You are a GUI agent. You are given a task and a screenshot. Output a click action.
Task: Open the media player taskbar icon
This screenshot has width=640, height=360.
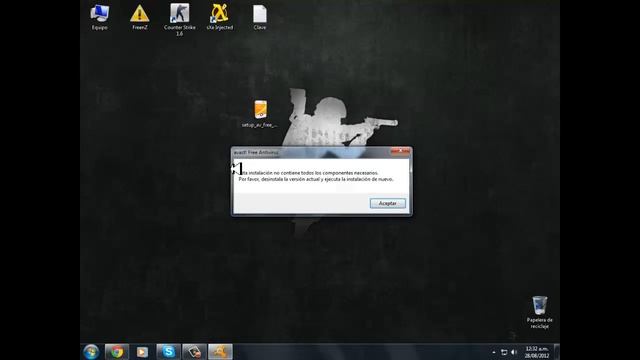[x=142, y=352]
